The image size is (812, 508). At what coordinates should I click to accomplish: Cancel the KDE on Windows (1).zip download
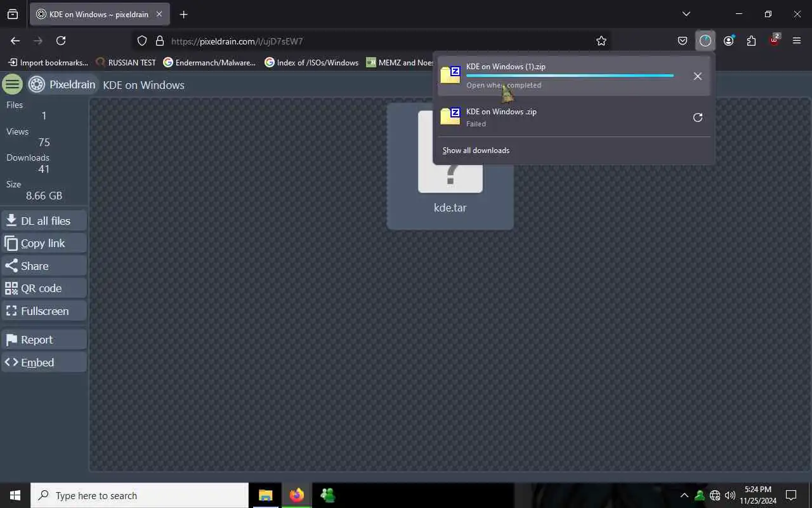tap(698, 76)
